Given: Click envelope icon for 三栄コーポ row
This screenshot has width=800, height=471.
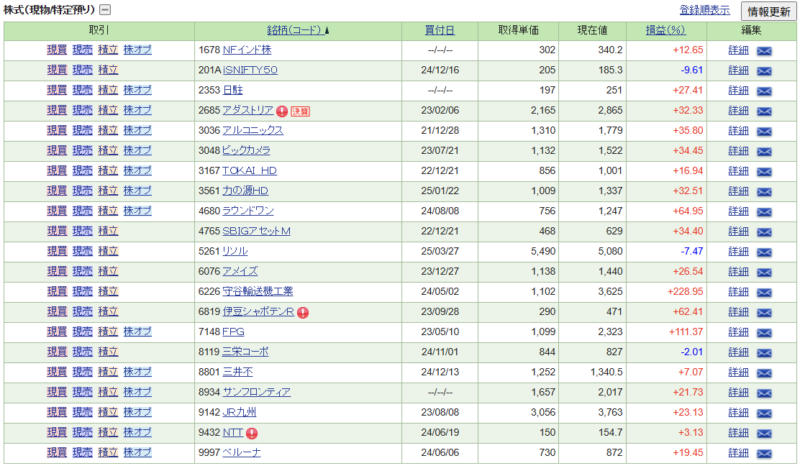Looking at the screenshot, I should [764, 353].
